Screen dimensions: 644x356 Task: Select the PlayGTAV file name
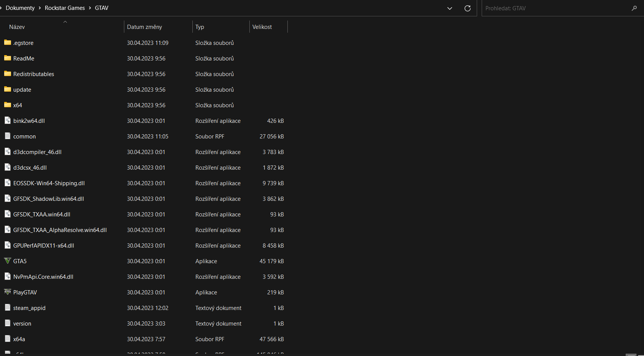point(25,292)
